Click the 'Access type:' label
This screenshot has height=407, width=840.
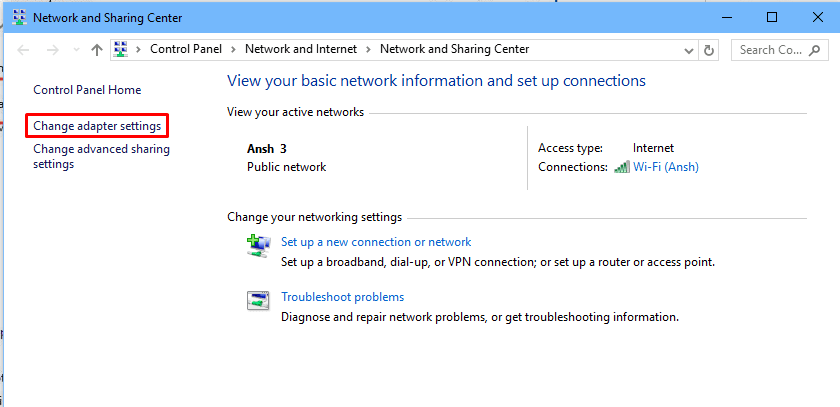(571, 148)
